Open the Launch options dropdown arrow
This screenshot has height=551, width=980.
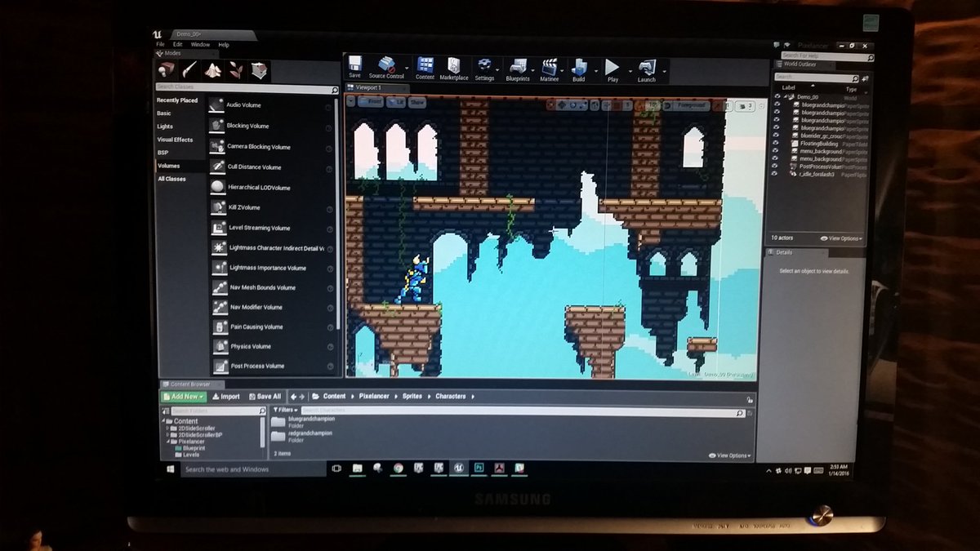click(663, 71)
